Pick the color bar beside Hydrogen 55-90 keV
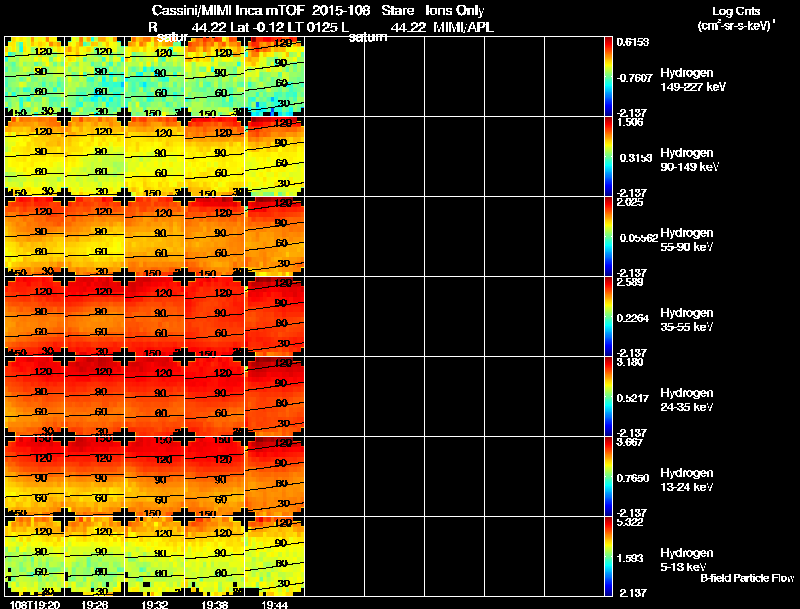The height and width of the screenshot is (609, 800). pos(608,236)
